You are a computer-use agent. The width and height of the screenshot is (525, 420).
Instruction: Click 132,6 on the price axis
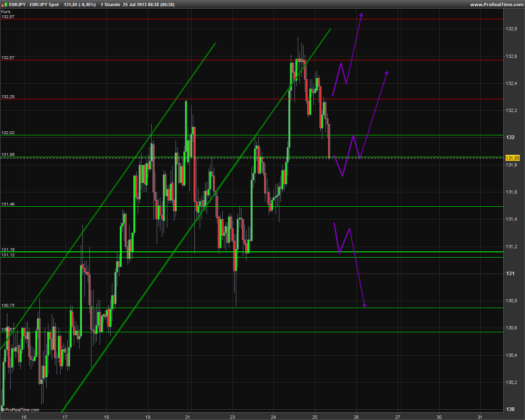click(511, 56)
